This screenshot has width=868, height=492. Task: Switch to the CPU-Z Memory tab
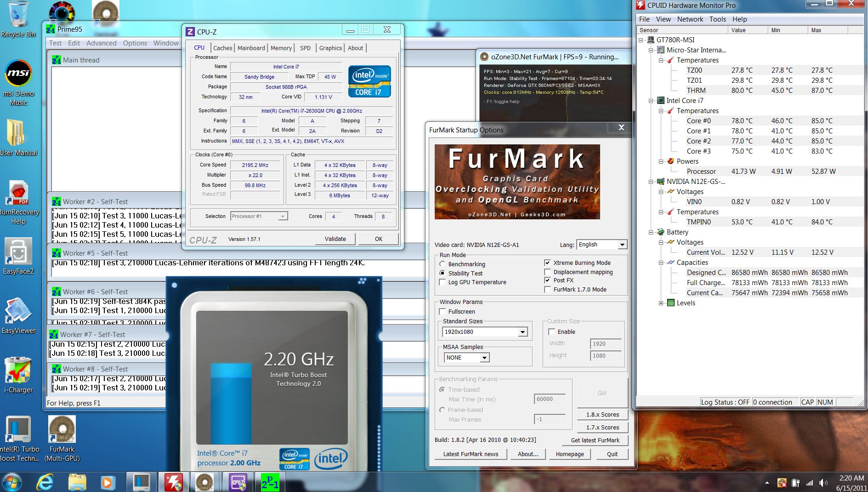[281, 48]
